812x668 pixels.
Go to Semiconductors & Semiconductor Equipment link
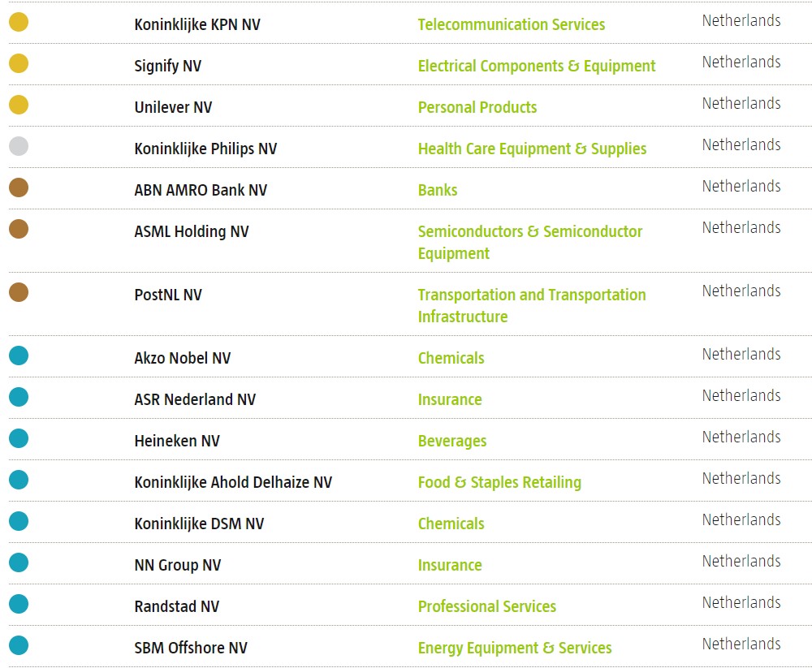529,242
